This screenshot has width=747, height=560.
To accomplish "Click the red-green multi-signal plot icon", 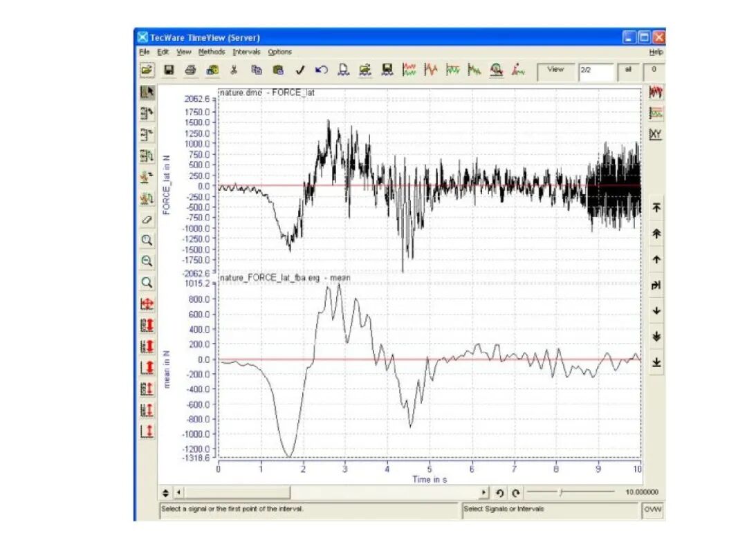I will [409, 70].
